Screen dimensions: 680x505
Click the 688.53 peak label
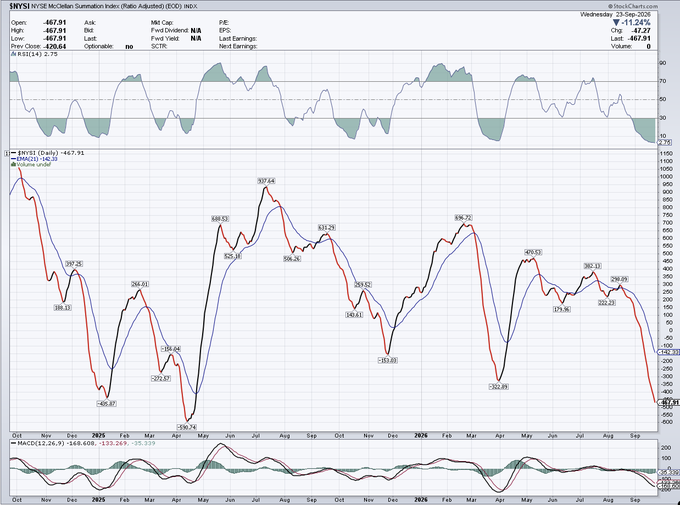(220, 219)
